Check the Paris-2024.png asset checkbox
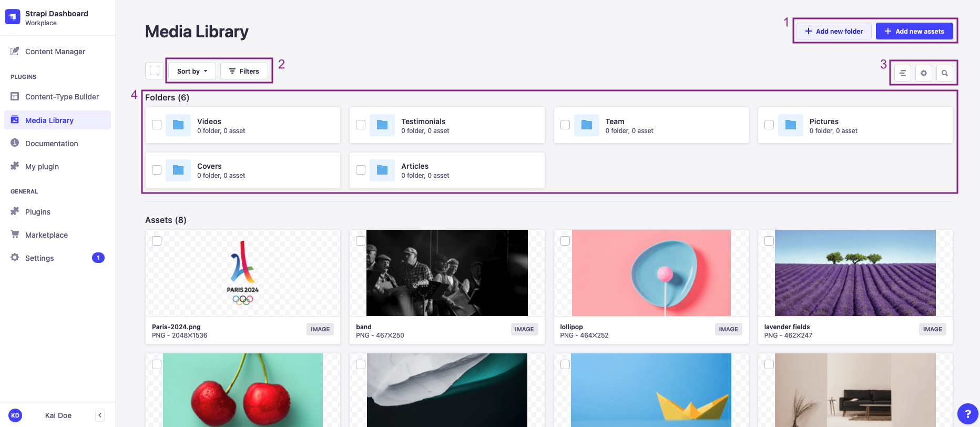This screenshot has width=980, height=427. [157, 241]
